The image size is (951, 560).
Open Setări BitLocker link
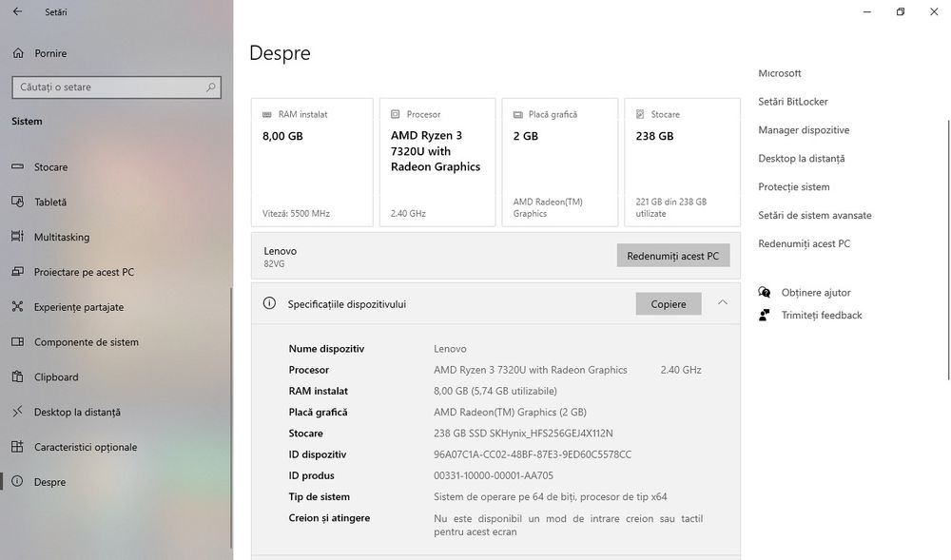click(793, 102)
